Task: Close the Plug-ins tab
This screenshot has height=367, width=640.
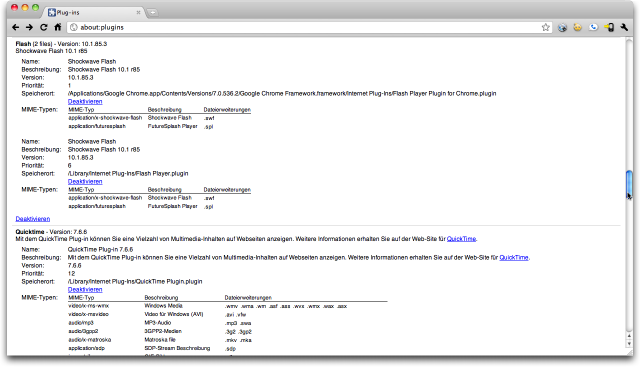Action: point(138,13)
